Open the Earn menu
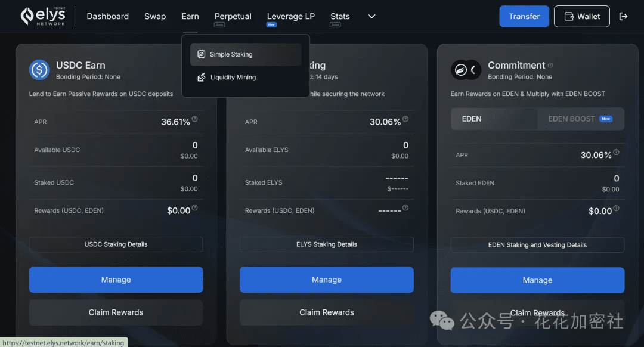This screenshot has width=644, height=347. coord(190,17)
